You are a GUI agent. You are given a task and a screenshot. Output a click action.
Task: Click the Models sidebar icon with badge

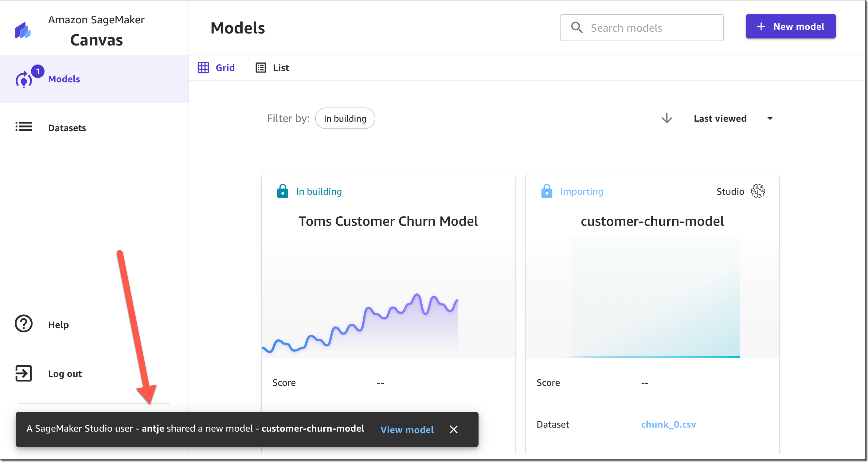24,80
